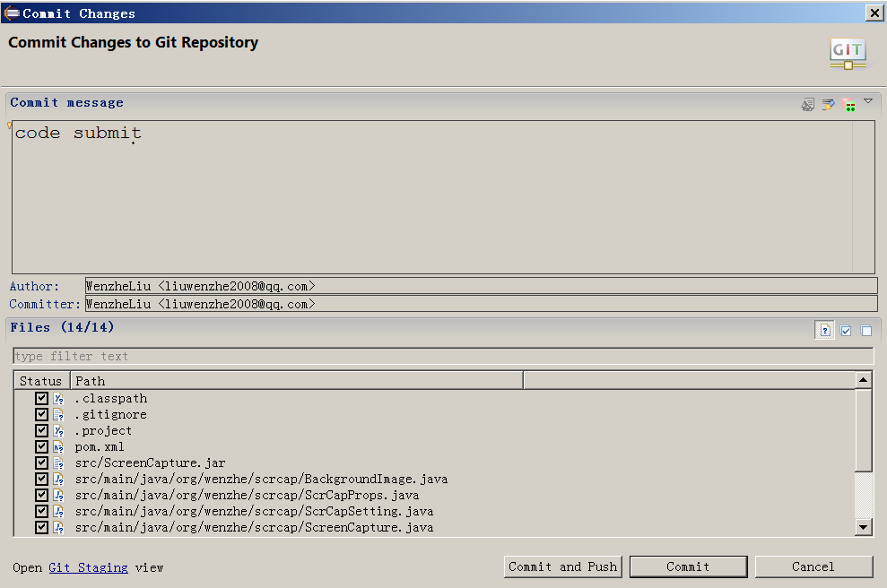887x588 pixels.
Task: Click the ScrCapSetting.java file icon
Action: point(58,512)
